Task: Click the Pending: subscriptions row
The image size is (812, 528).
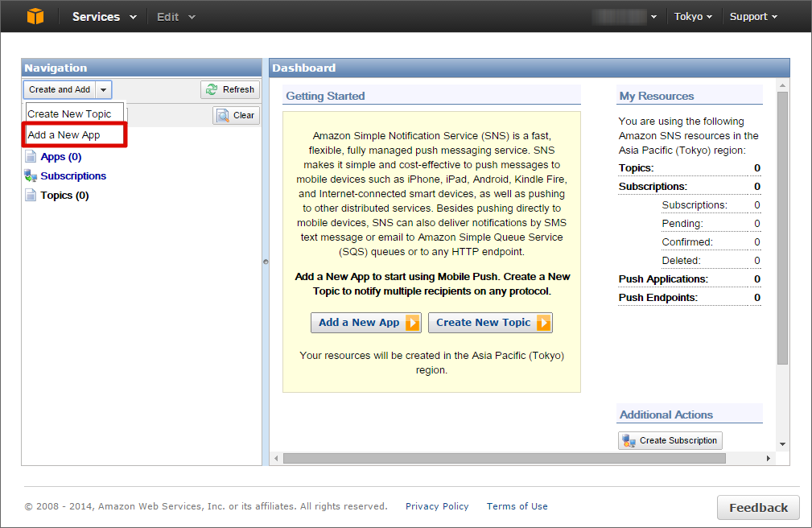Action: pyautogui.click(x=711, y=223)
